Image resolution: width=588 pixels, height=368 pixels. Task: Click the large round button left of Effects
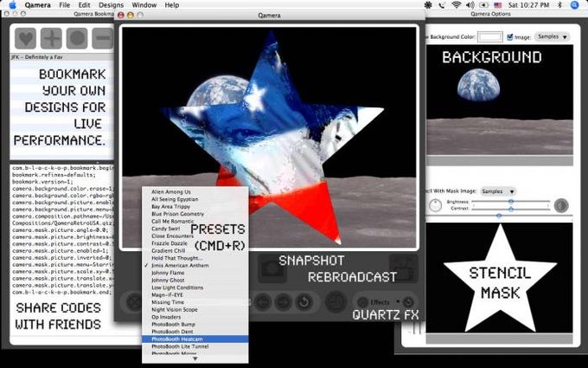pos(336,302)
